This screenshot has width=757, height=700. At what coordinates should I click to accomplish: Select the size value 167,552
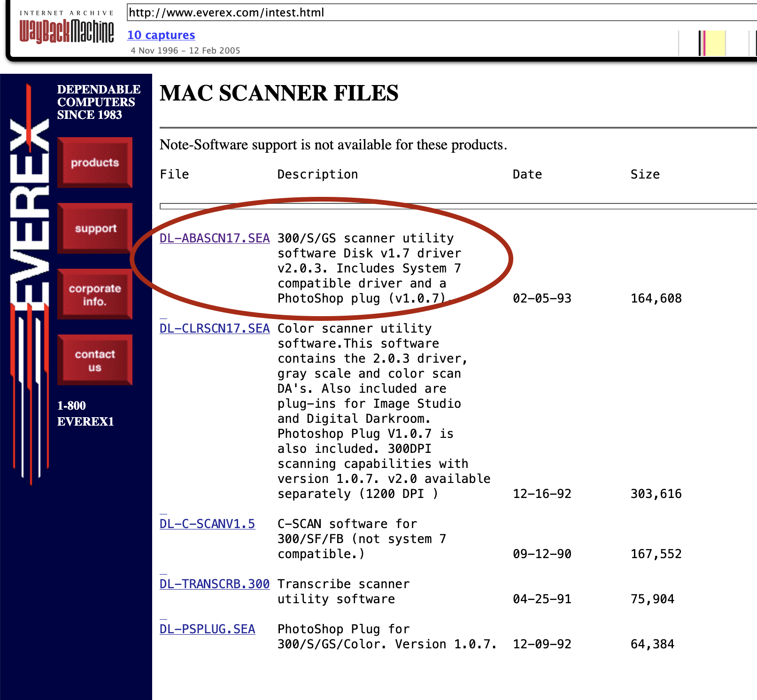point(656,554)
